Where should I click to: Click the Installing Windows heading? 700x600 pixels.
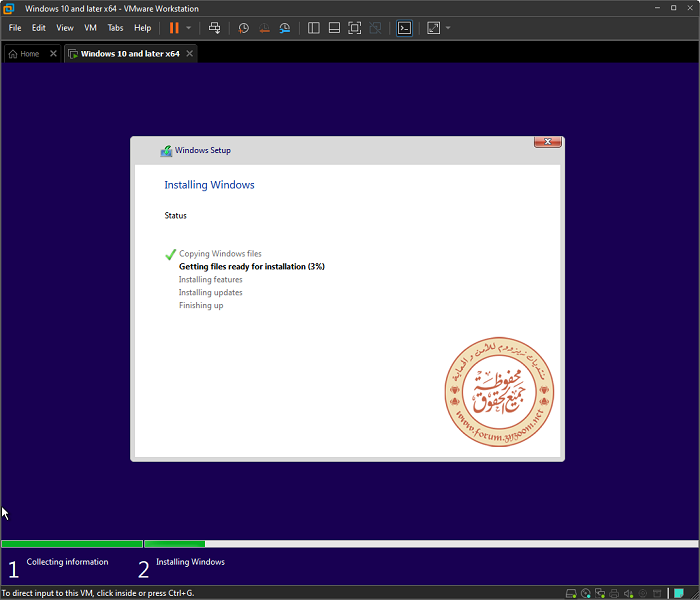tap(209, 185)
